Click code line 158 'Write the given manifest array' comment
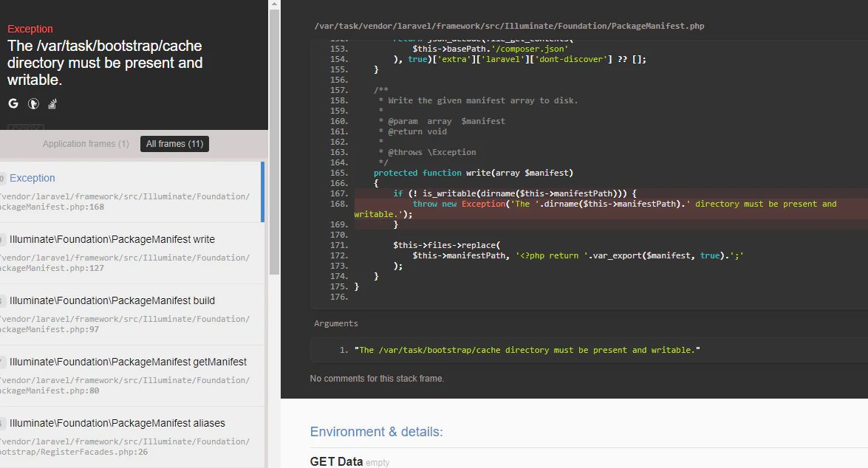Screen dimensions: 868x468 click(x=478, y=100)
